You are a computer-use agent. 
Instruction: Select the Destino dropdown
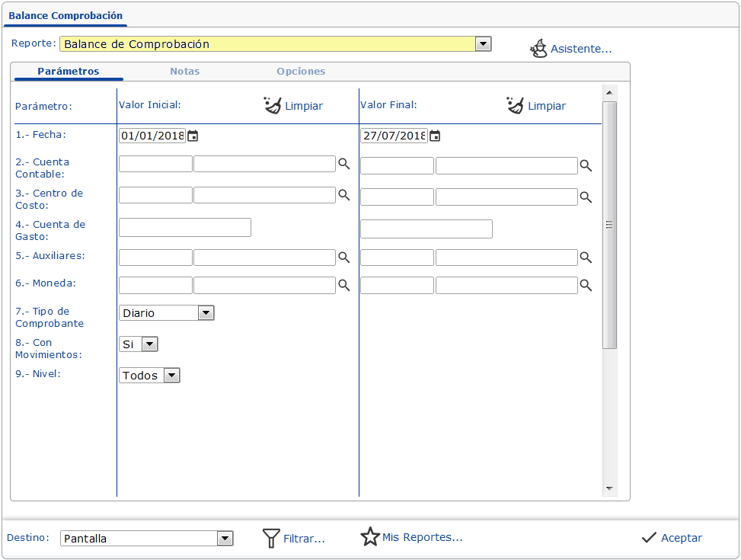coord(225,539)
